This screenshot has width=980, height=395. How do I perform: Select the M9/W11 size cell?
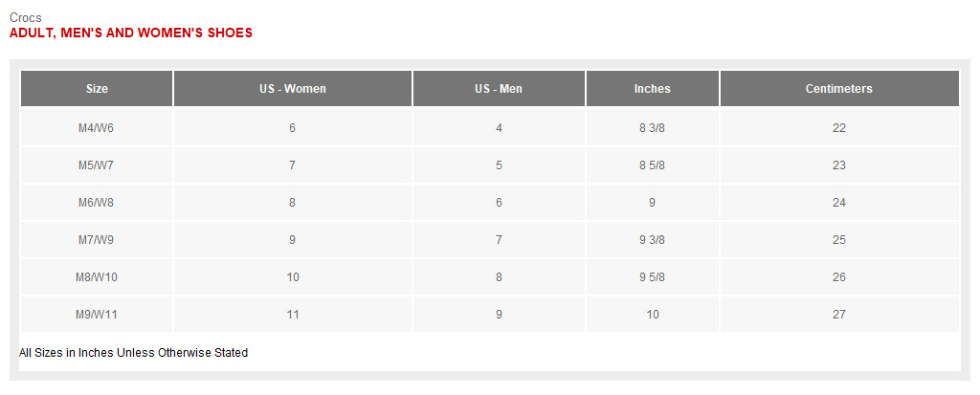click(x=97, y=315)
